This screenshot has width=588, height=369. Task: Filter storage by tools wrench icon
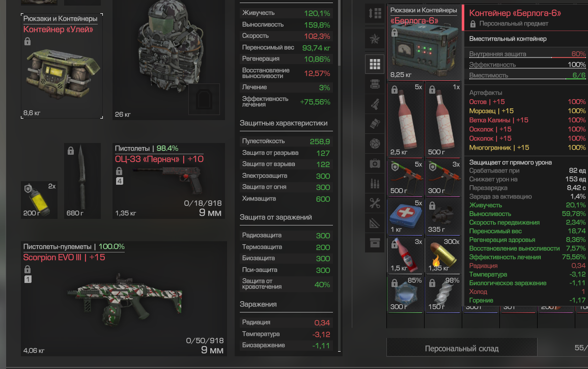coord(375,203)
